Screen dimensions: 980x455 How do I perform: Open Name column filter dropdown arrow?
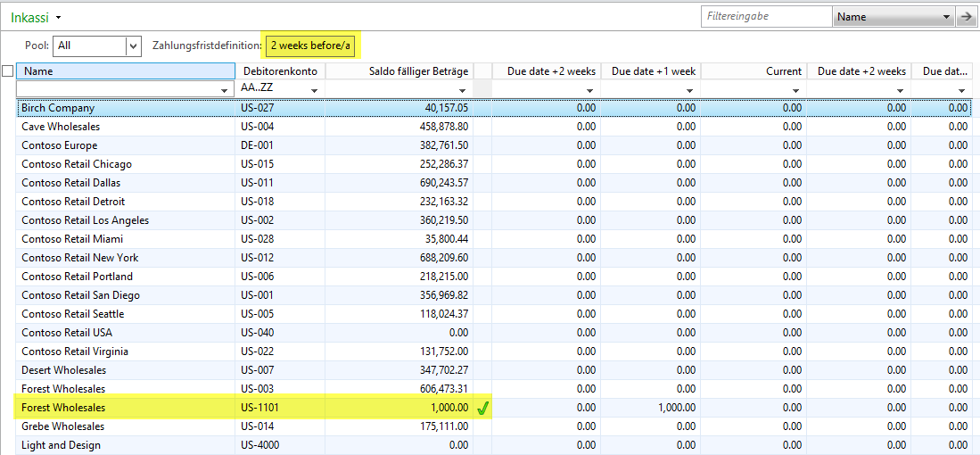(223, 91)
